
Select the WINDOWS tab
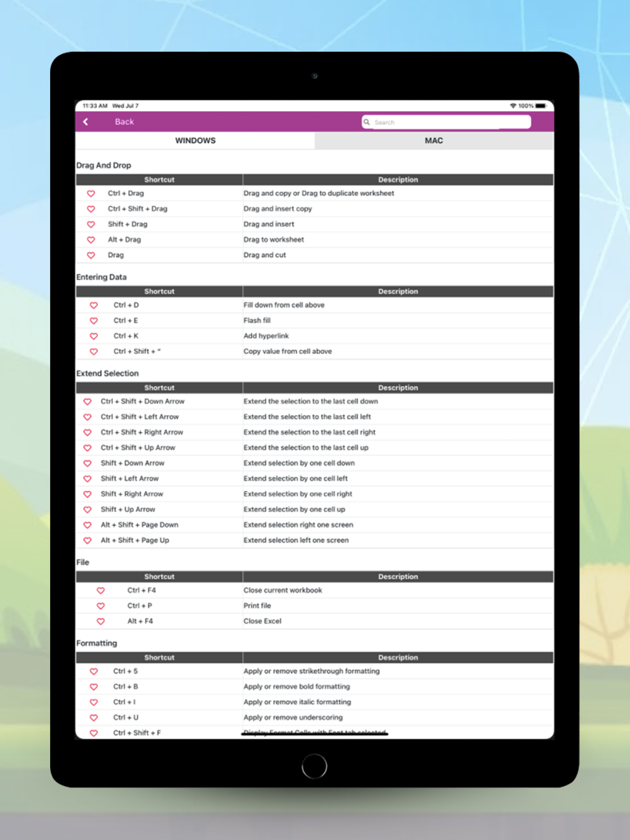tap(195, 141)
